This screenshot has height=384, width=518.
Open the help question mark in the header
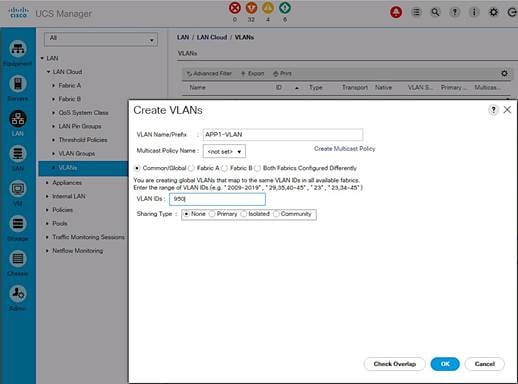(x=455, y=12)
